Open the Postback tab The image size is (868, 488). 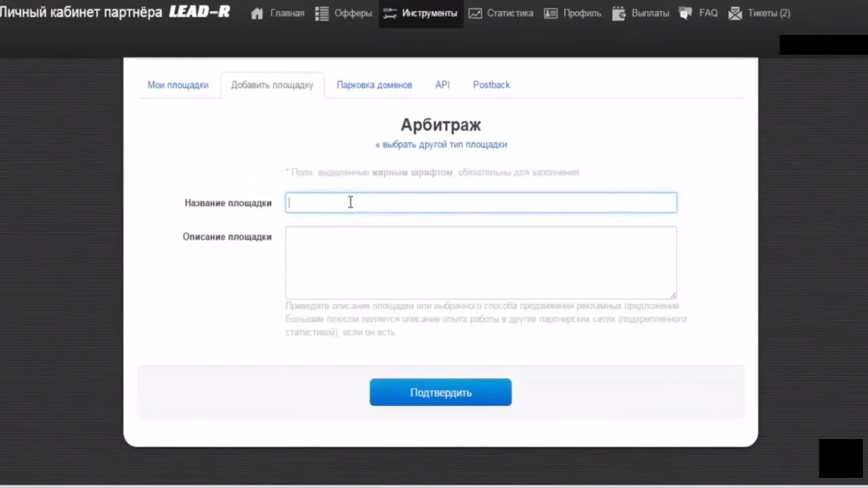pyautogui.click(x=491, y=85)
